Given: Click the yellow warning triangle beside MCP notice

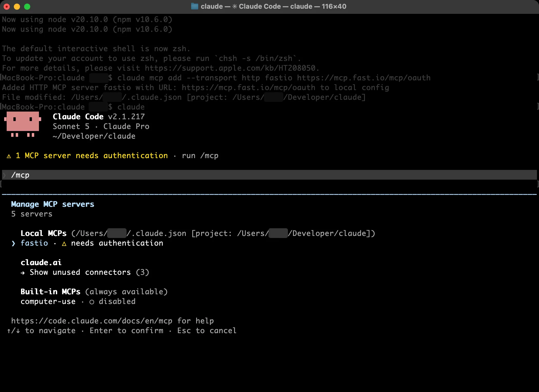Looking at the screenshot, I should pos(9,156).
